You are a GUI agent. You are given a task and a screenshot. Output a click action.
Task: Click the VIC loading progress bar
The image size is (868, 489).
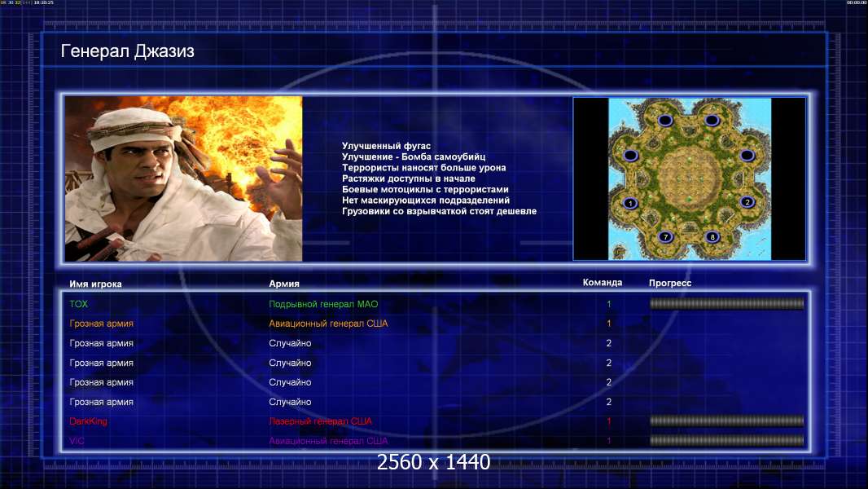coord(726,441)
